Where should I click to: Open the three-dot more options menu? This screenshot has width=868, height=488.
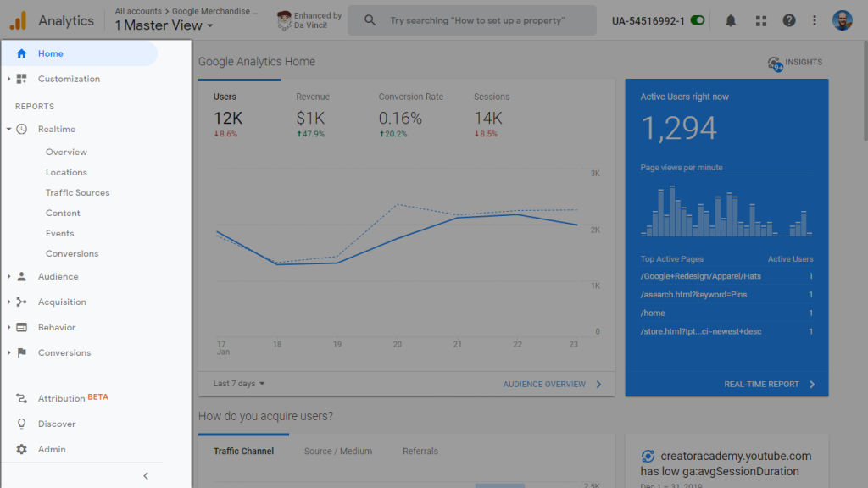tap(815, 20)
